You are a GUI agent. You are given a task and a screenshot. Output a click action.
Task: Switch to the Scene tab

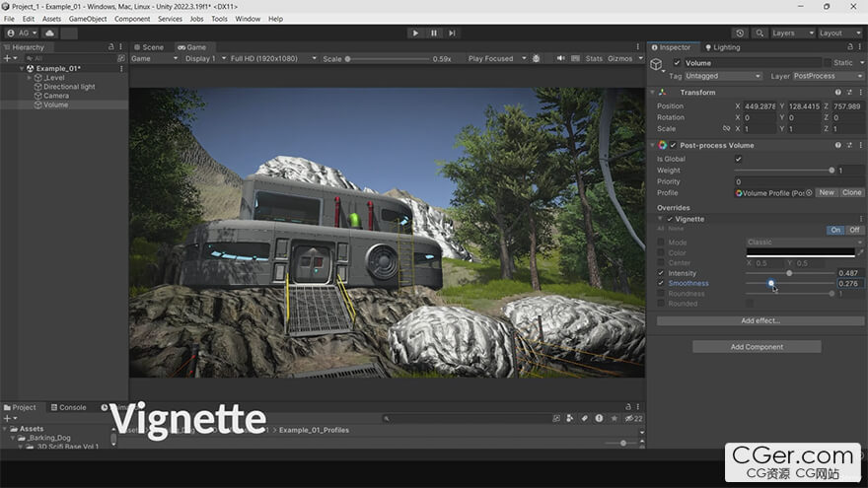[152, 47]
